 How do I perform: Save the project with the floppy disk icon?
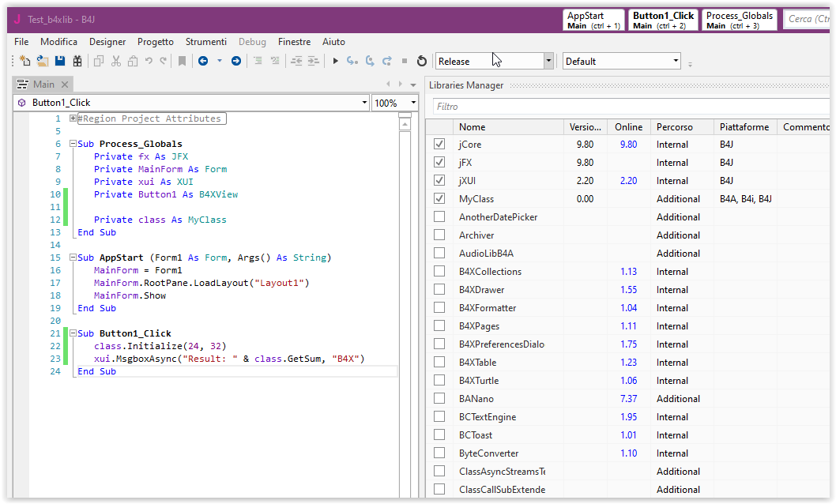pyautogui.click(x=60, y=61)
